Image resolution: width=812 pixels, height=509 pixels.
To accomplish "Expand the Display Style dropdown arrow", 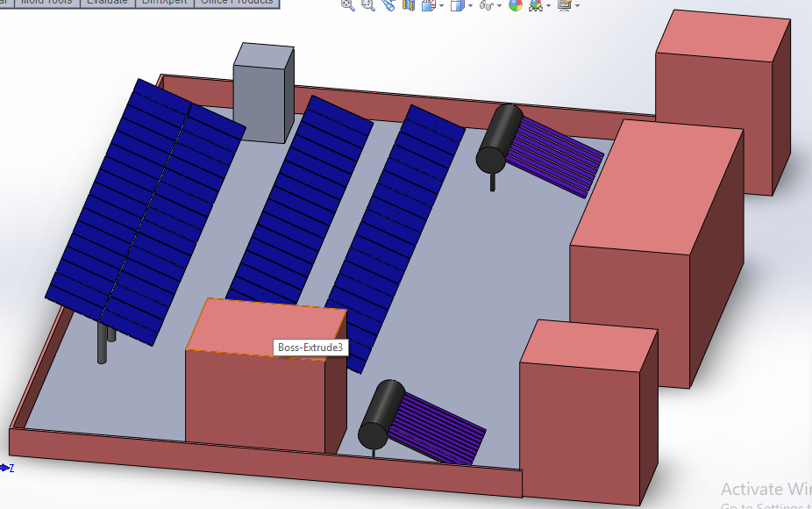I will [470, 5].
